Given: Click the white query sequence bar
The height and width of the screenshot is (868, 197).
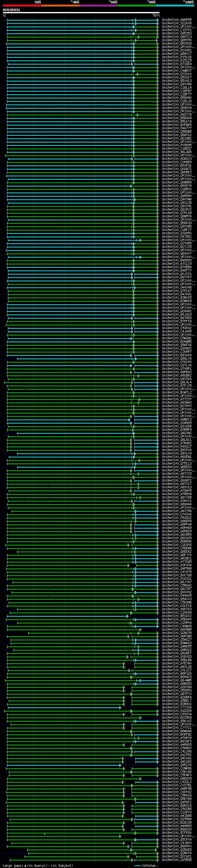Looking at the screenshot, I should 81,13.
